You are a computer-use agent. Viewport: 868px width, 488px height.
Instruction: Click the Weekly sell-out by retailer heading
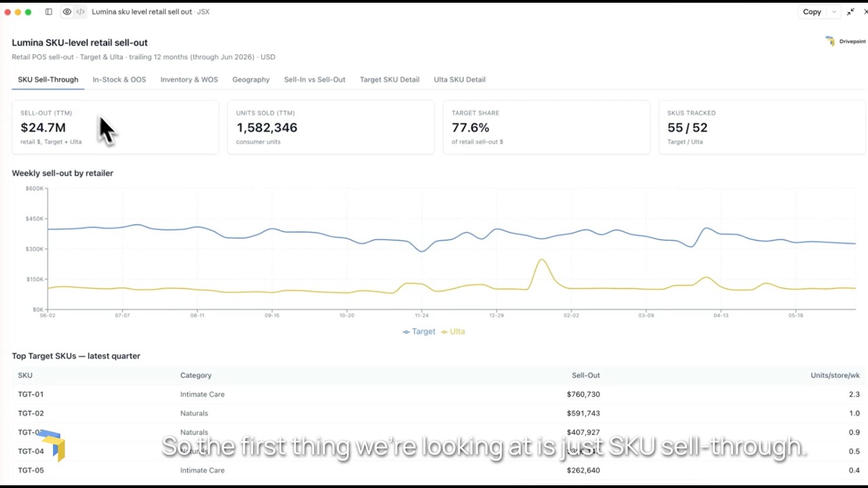click(x=62, y=173)
